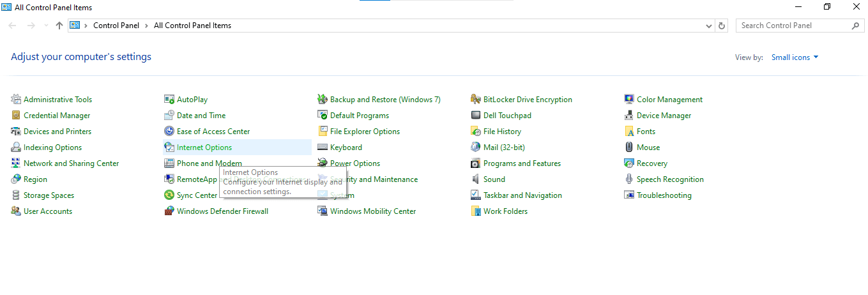Open the Mouse settings link
868x295 pixels.
click(x=648, y=147)
